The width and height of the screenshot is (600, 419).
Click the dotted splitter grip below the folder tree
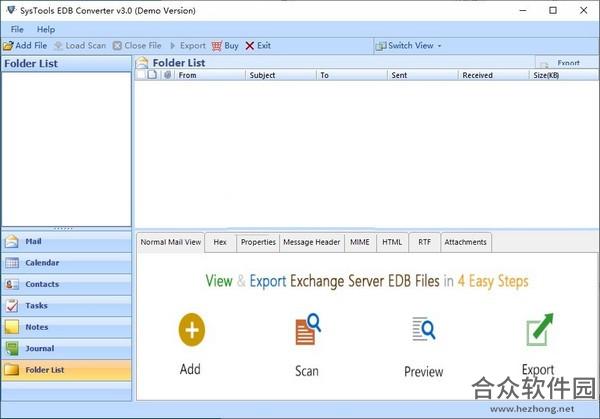point(63,229)
